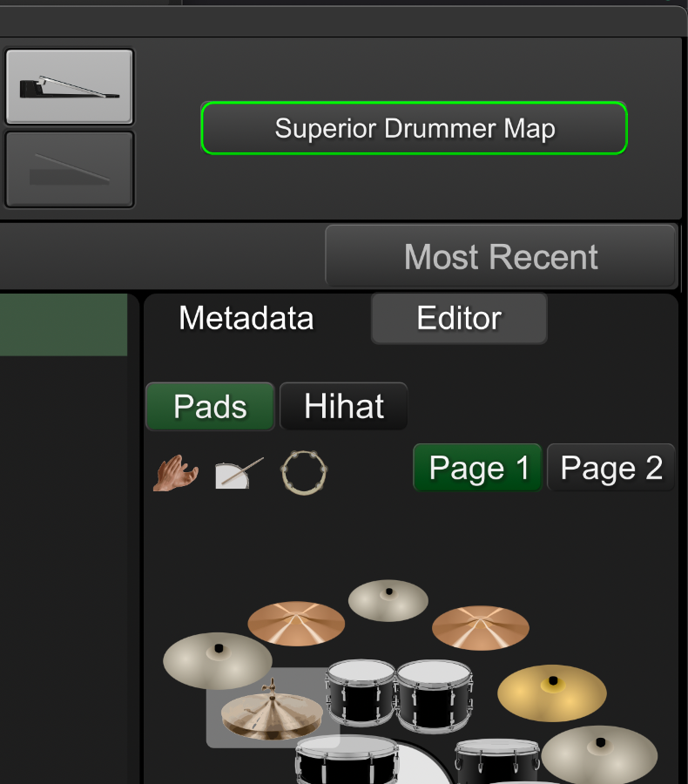Viewport: 688px width, 784px height.
Task: Select the raised hi-hat pedal icon
Action: tap(70, 86)
